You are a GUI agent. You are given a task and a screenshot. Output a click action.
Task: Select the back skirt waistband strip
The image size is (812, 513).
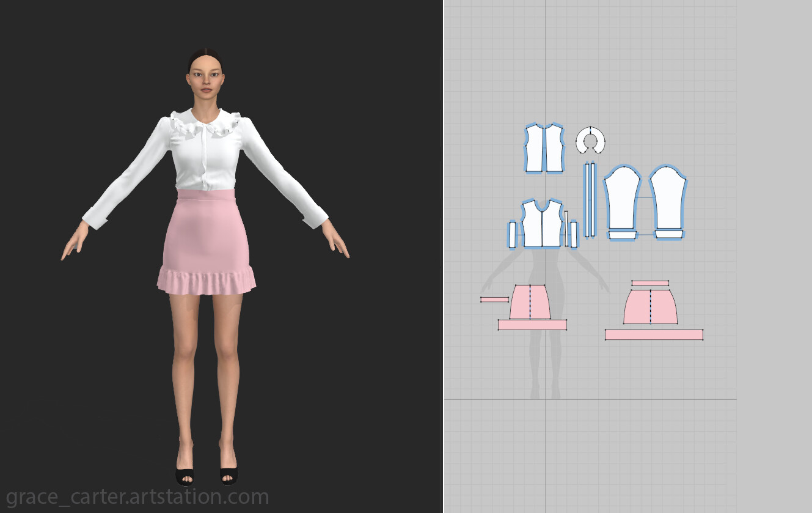click(x=651, y=282)
